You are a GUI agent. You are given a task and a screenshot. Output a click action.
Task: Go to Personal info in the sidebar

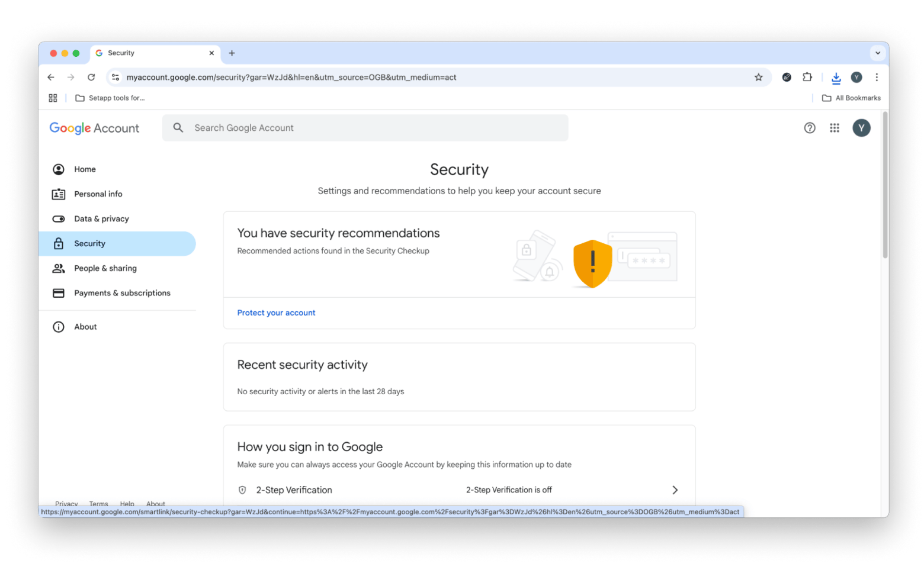click(x=98, y=194)
